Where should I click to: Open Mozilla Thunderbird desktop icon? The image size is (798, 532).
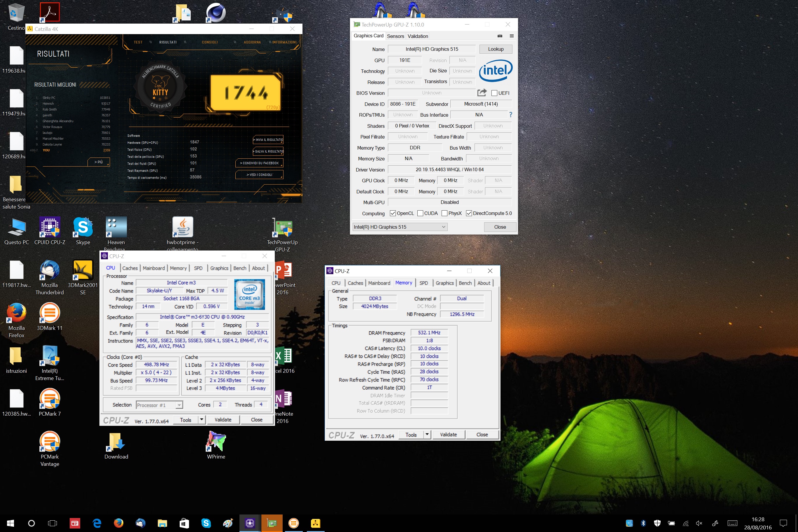50,277
